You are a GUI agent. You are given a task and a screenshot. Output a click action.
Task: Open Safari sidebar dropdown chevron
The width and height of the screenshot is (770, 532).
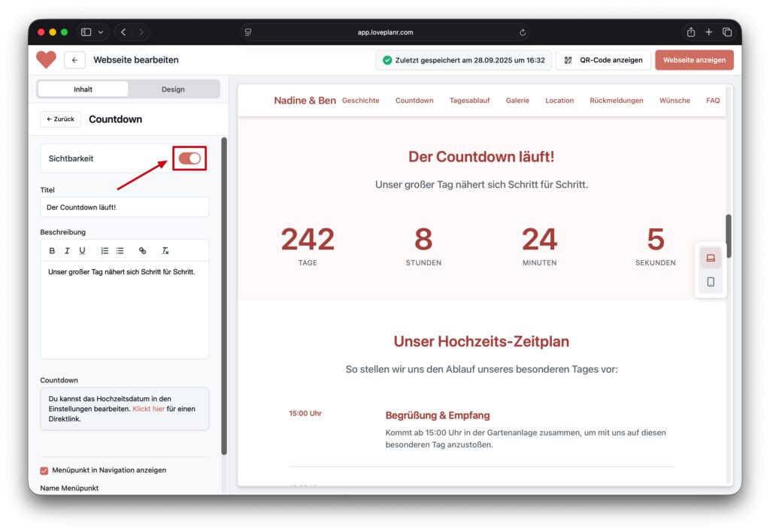(x=101, y=32)
